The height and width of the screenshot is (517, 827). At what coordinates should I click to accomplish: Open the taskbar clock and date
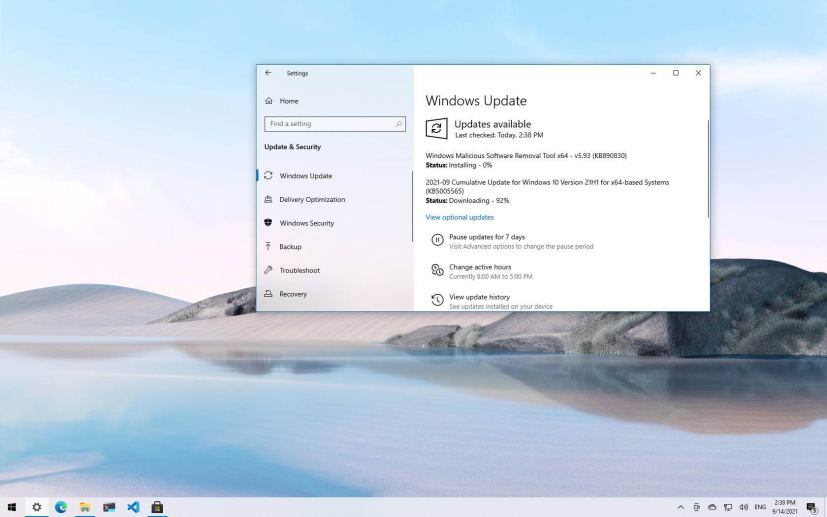click(x=784, y=507)
